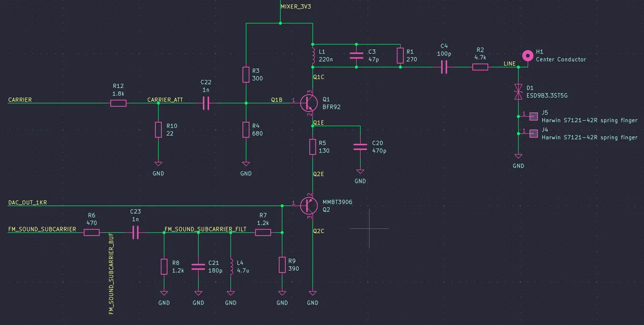This screenshot has width=644, height=325.
Task: Click the DAC_OUT_1KR net label
Action: tap(27, 202)
